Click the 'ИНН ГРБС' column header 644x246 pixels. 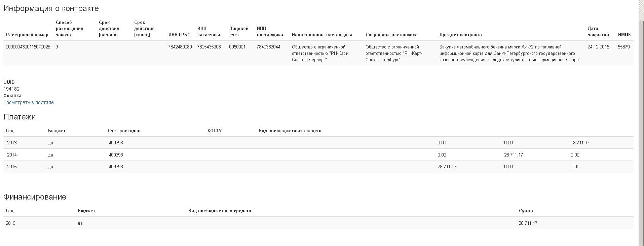coord(179,35)
